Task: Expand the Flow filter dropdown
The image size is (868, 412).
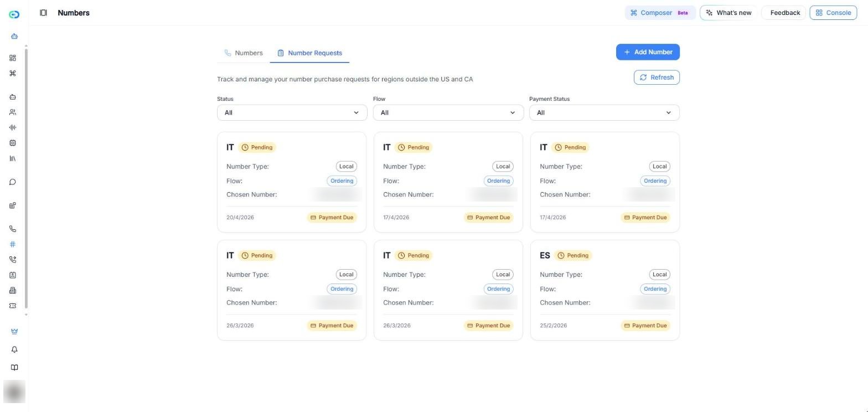Action: (448, 112)
